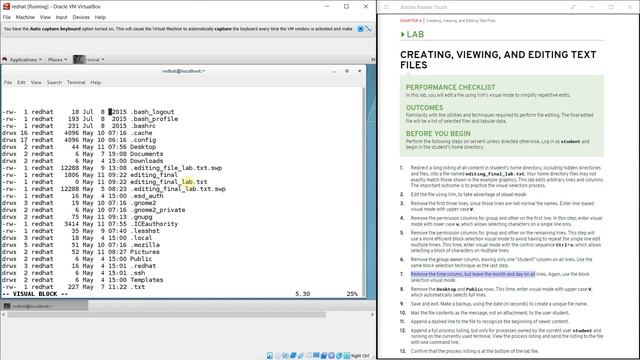The height and width of the screenshot is (360, 640).
Task: Open the Machine menu in VirtualBox
Action: click(x=25, y=17)
